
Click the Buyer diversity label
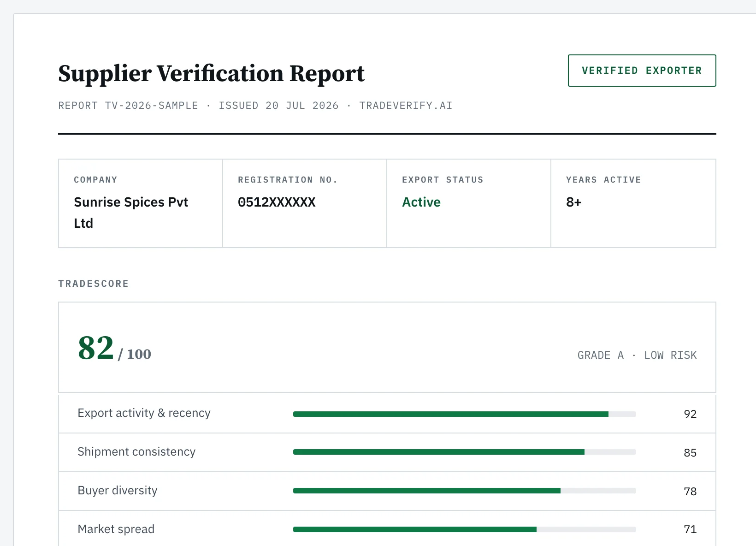click(118, 490)
